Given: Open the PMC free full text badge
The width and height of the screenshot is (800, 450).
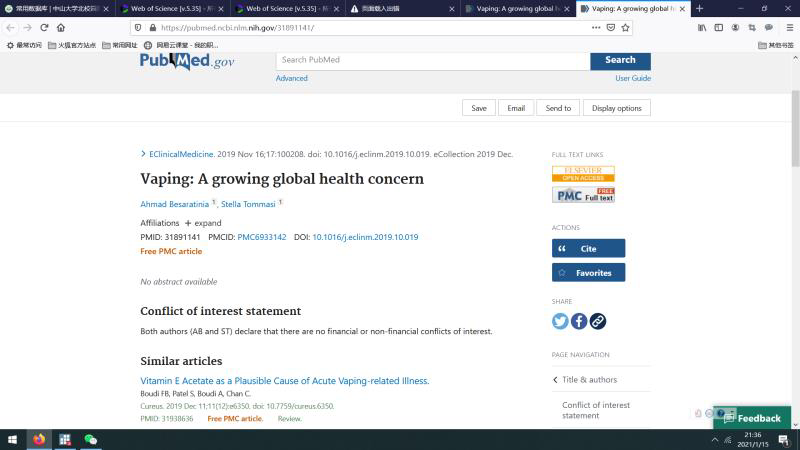Looking at the screenshot, I should pyautogui.click(x=583, y=194).
